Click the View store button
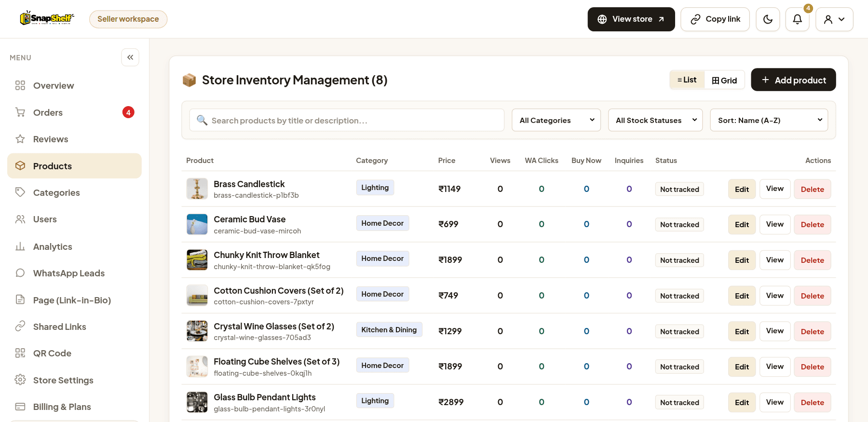The image size is (868, 422). click(631, 19)
